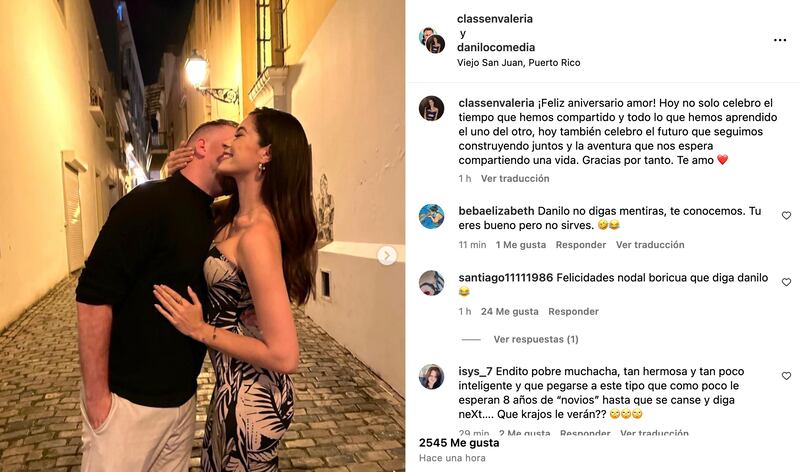Screen dimensions: 800x472
Task: Show translation of bebaelizabeth's comment
Action: click(650, 245)
